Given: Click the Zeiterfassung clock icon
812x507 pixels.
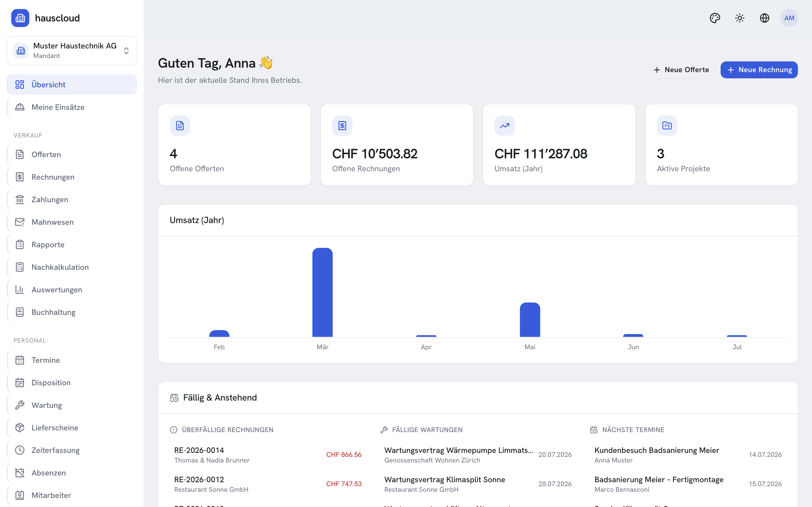Looking at the screenshot, I should coord(20,450).
